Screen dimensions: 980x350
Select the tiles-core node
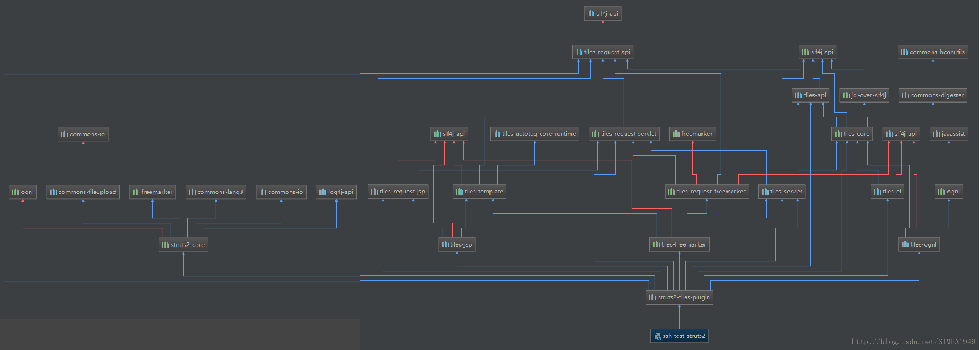pyautogui.click(x=852, y=134)
